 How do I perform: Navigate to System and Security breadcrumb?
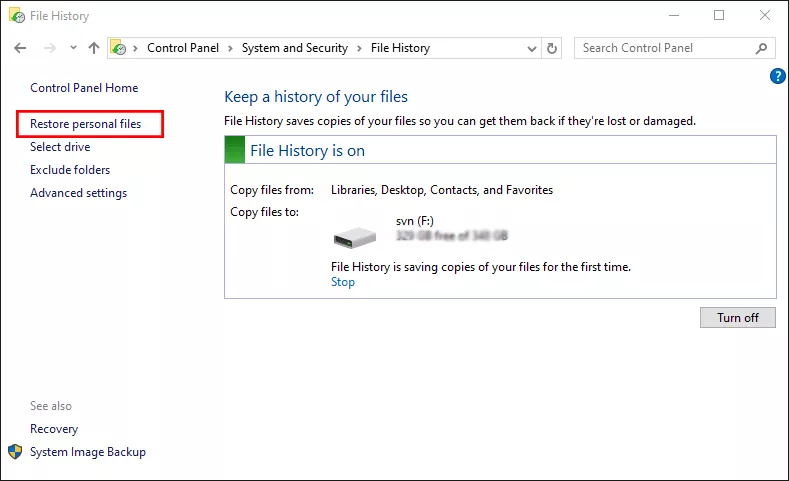click(x=295, y=48)
